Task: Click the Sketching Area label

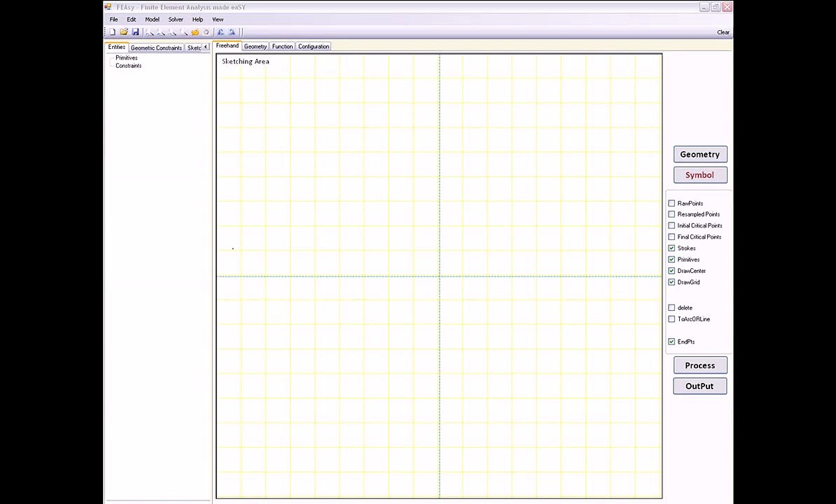Action: click(246, 62)
